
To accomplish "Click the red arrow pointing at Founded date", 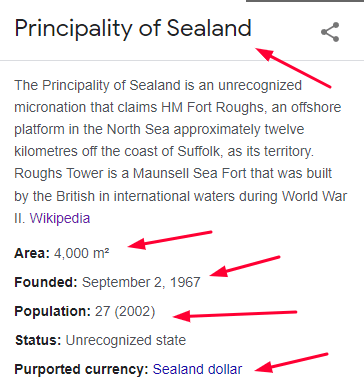I will [x=245, y=266].
